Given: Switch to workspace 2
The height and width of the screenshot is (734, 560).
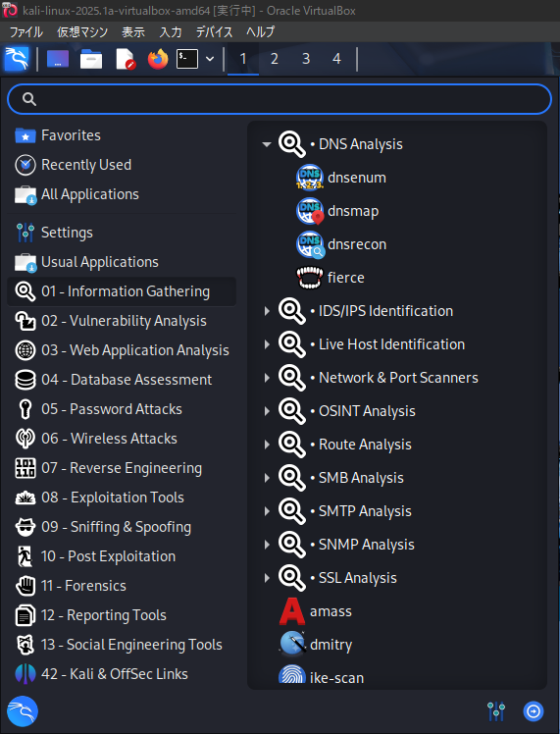Looking at the screenshot, I should pyautogui.click(x=275, y=59).
